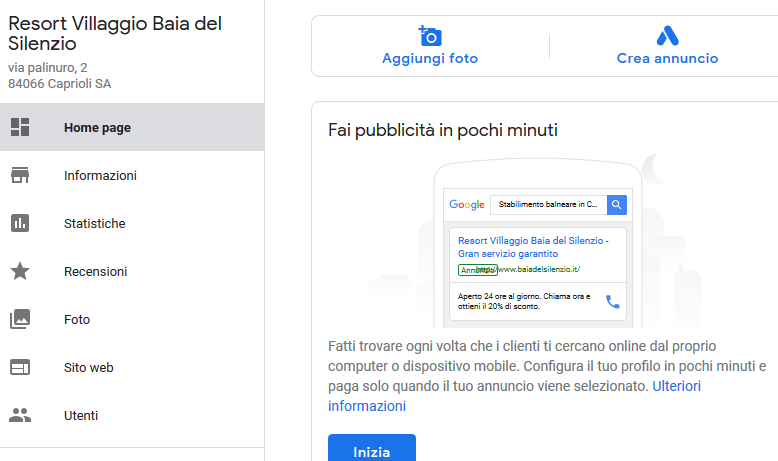Open the Informazioni section

[x=100, y=175]
